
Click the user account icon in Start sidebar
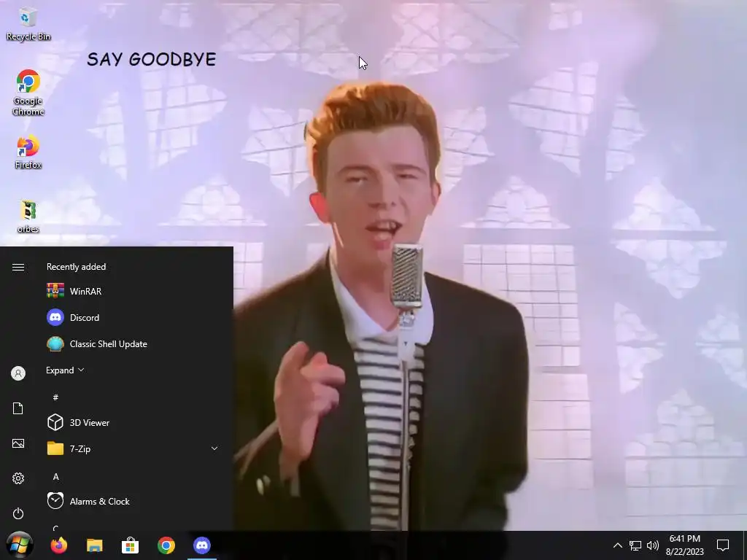pyautogui.click(x=18, y=373)
